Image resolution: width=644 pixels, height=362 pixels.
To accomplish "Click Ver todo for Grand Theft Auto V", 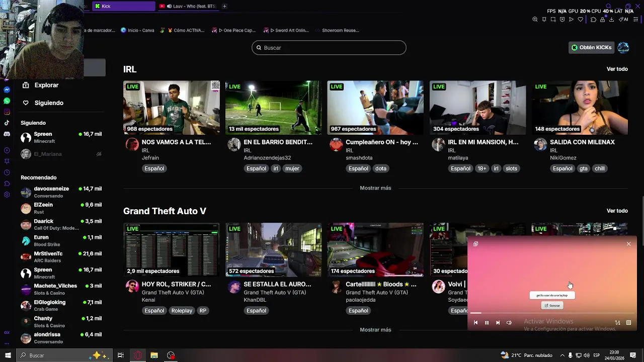I will pyautogui.click(x=617, y=211).
